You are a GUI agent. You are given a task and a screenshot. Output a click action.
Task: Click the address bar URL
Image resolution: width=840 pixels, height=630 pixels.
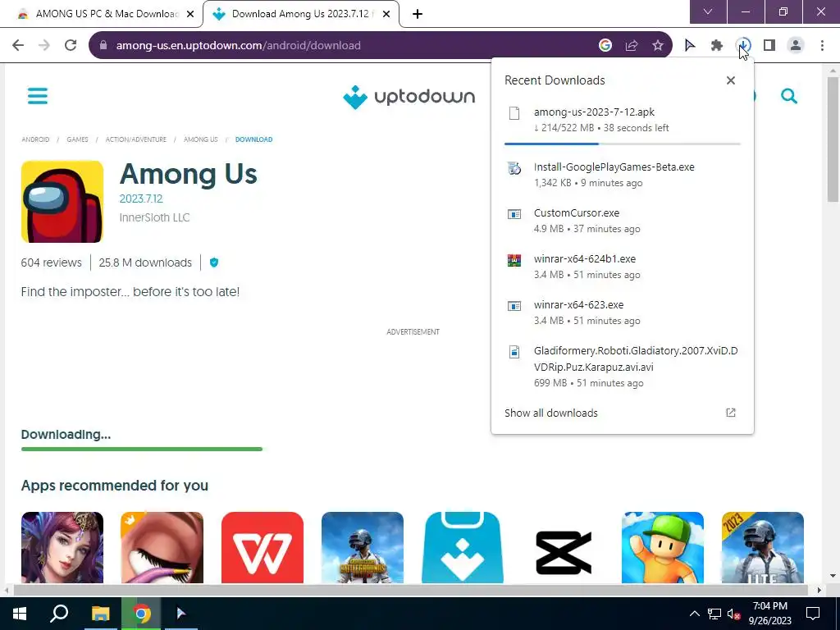(239, 46)
